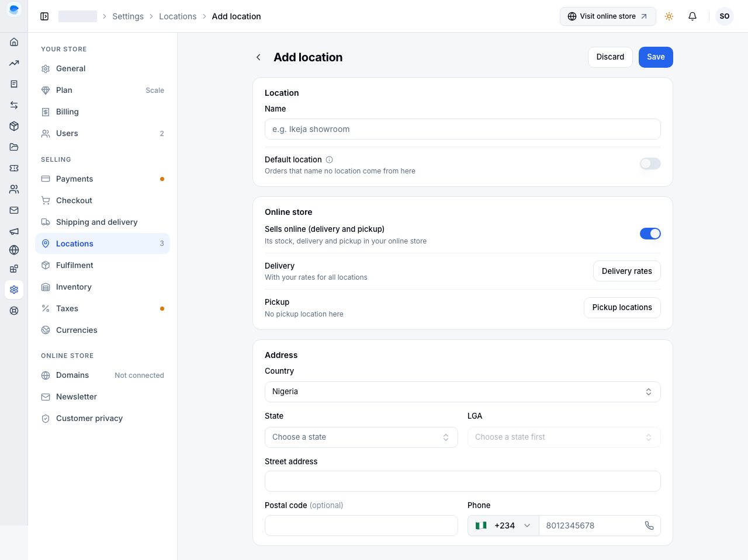This screenshot has width=748, height=560.
Task: Open the box icon in the left rail
Action: click(14, 126)
